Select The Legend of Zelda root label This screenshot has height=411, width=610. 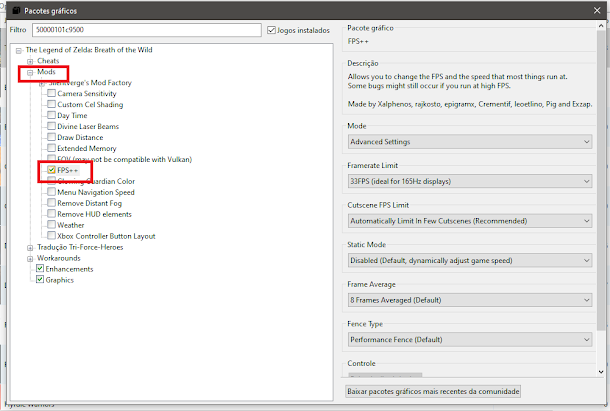point(89,50)
